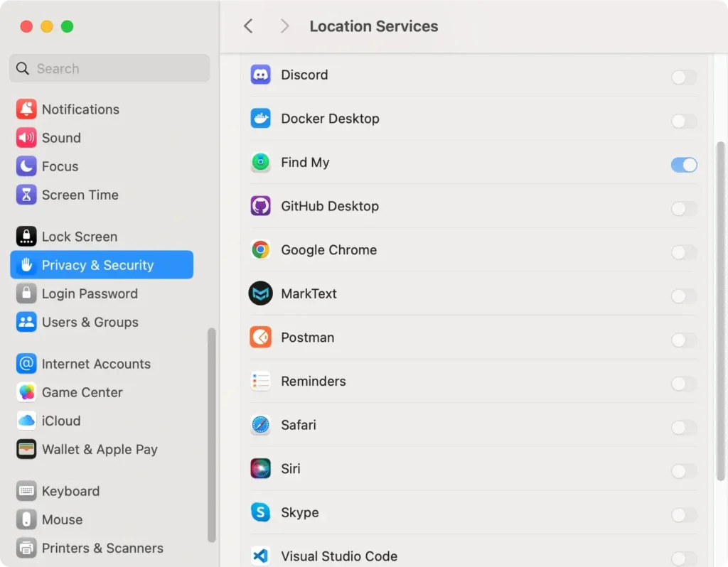This screenshot has width=728, height=567.
Task: Click the Lock Screen icon
Action: [x=26, y=237]
